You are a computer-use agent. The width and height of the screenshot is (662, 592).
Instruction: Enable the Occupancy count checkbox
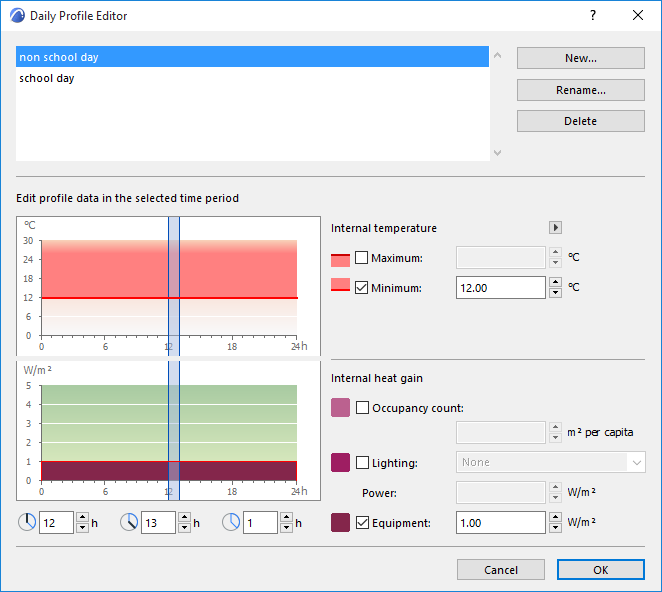(x=362, y=408)
